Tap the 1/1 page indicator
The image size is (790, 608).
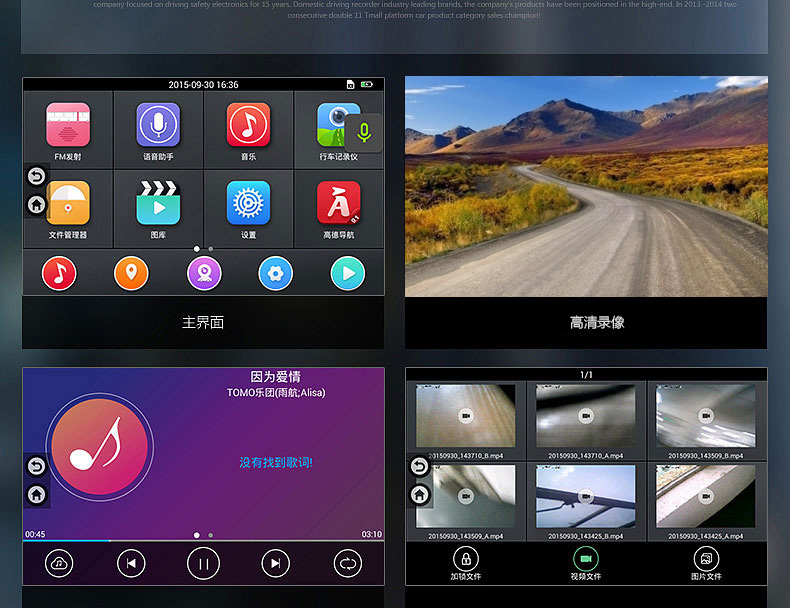click(x=586, y=375)
